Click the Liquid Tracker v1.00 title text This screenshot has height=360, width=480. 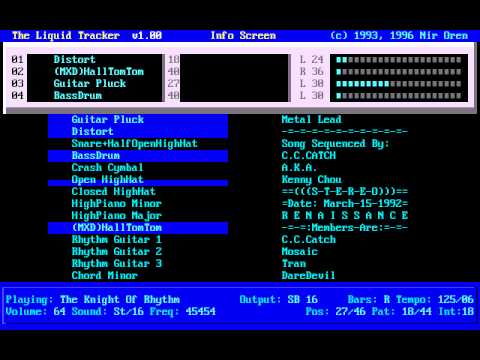click(87, 35)
